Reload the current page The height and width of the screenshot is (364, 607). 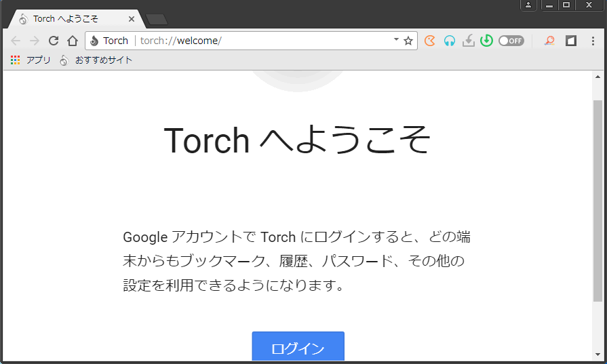[54, 41]
